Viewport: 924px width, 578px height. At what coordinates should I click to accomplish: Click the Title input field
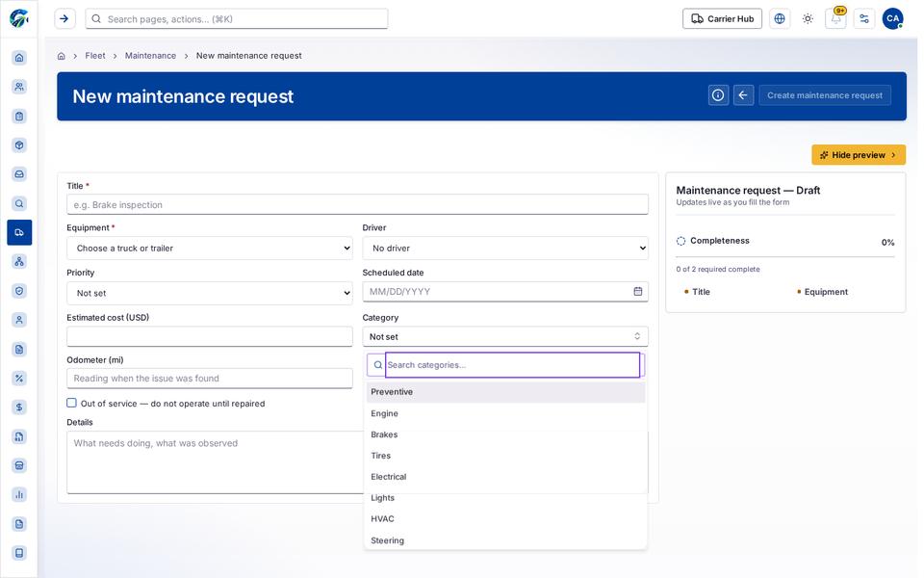point(357,204)
